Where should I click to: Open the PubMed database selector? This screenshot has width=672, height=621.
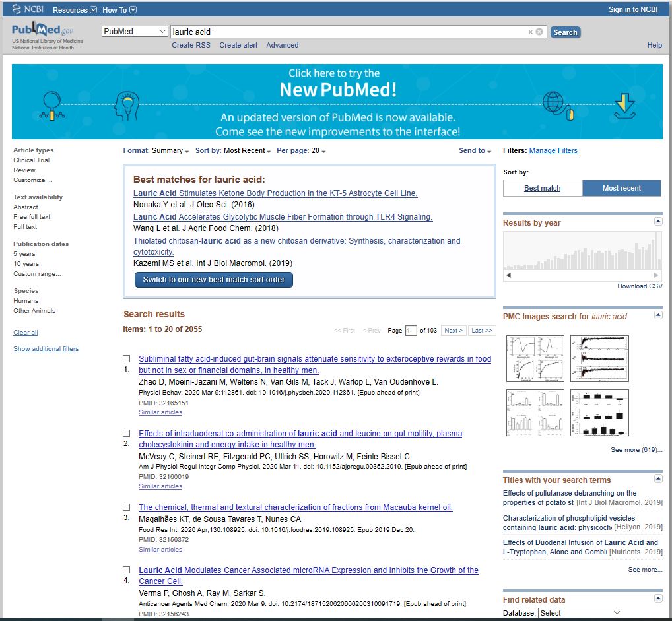135,31
